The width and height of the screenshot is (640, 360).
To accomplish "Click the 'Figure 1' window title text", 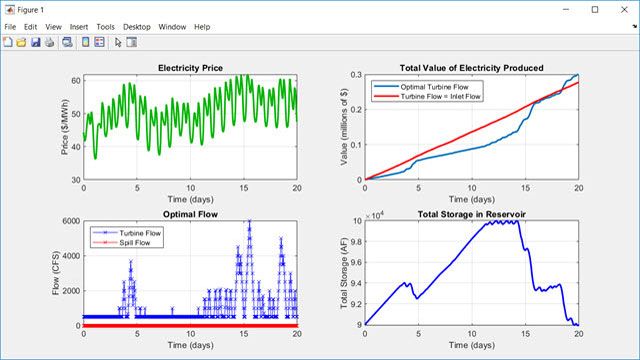I will [31, 10].
